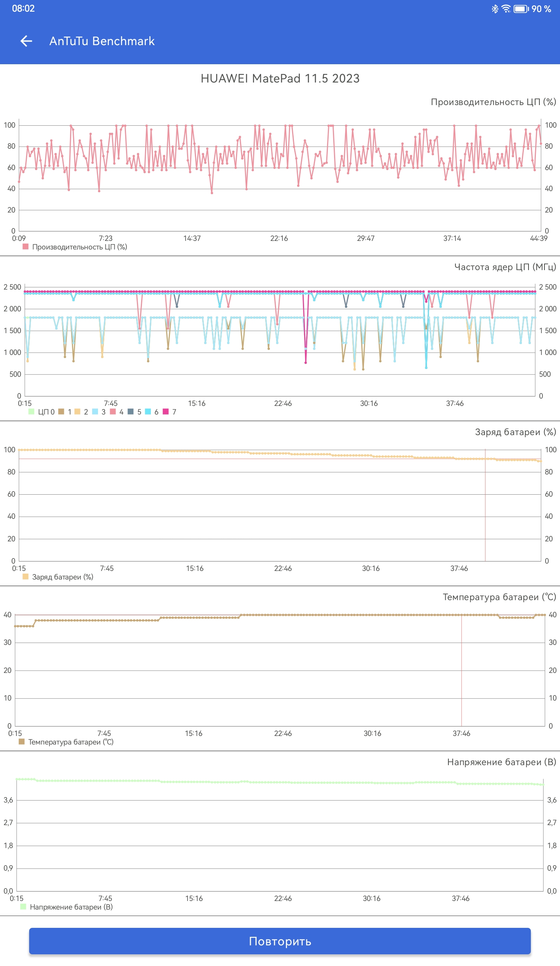This screenshot has width=560, height=966.
Task: Click core 6 cyan legend swatch
Action: tap(148, 411)
